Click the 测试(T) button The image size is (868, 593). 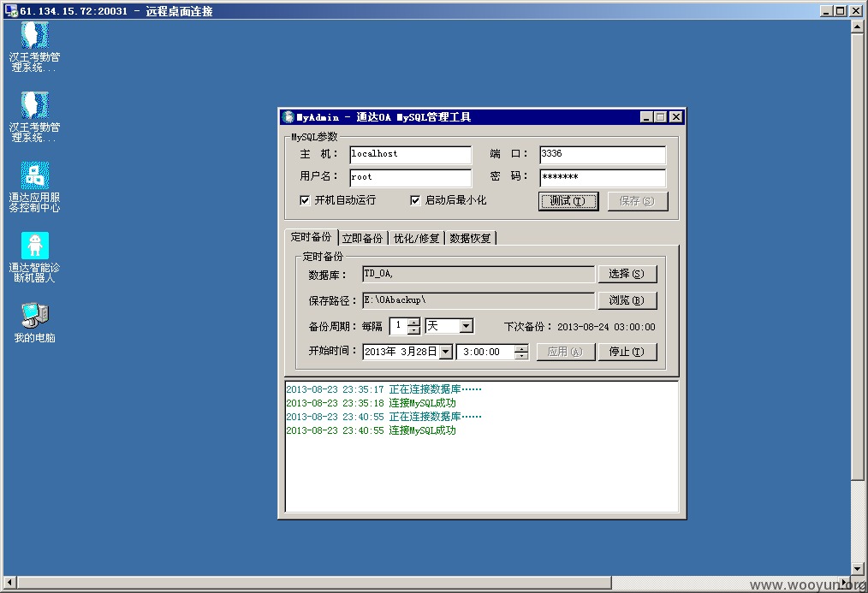tap(568, 201)
